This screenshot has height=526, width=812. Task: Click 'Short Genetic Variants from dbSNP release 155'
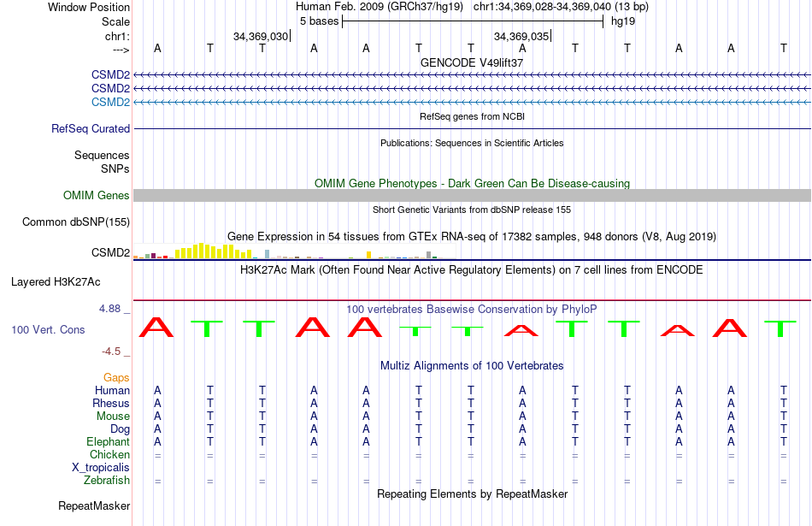pyautogui.click(x=472, y=210)
